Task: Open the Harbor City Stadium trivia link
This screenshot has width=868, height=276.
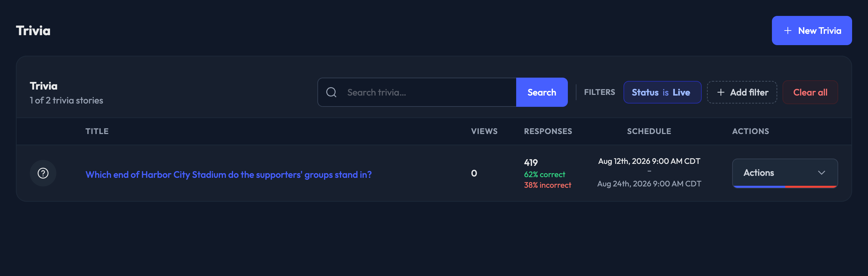Action: point(229,174)
